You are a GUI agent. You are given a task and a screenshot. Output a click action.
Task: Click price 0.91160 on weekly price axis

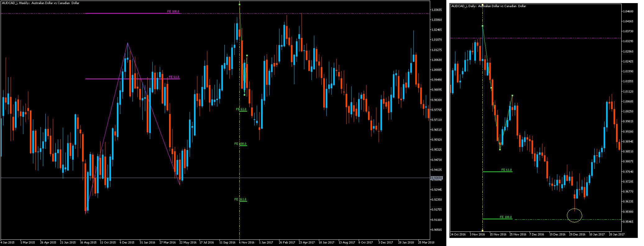437,220
